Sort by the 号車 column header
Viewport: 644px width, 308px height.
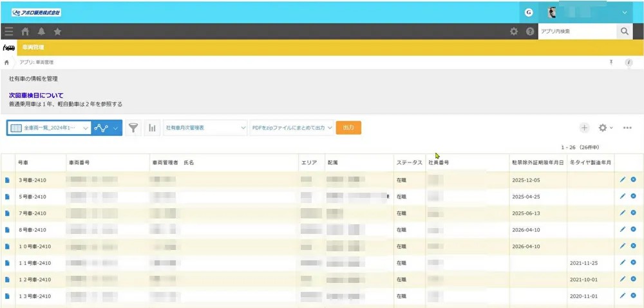coord(23,162)
